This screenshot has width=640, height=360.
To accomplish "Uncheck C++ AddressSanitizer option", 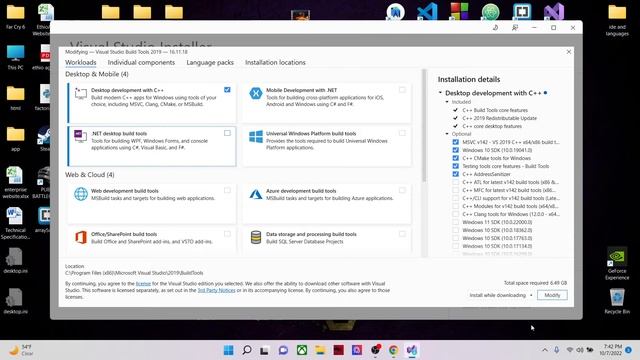I will pos(456,174).
